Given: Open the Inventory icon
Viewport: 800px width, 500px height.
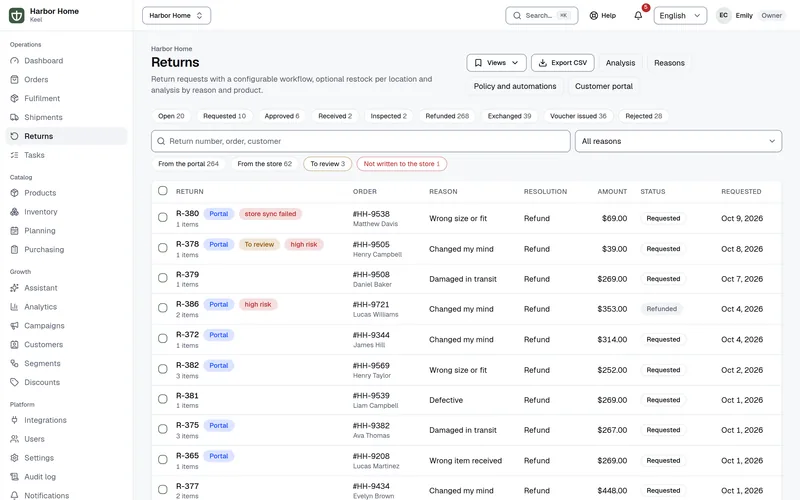Looking at the screenshot, I should (14, 212).
